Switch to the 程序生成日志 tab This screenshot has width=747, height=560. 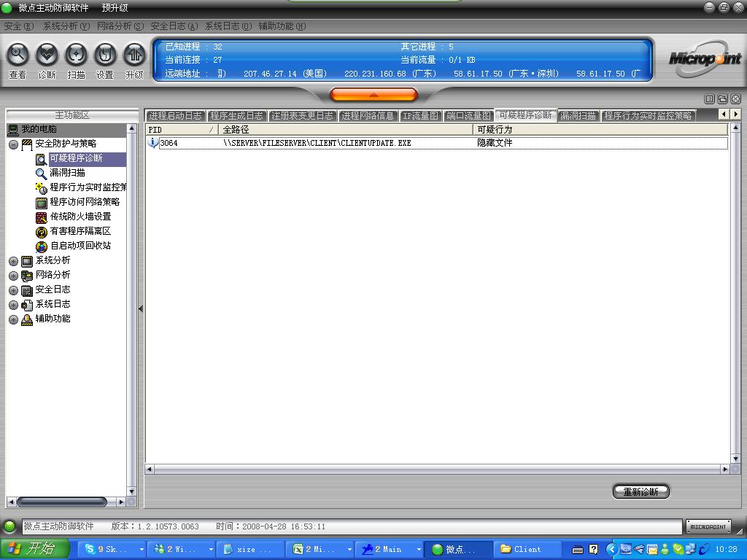pyautogui.click(x=236, y=116)
